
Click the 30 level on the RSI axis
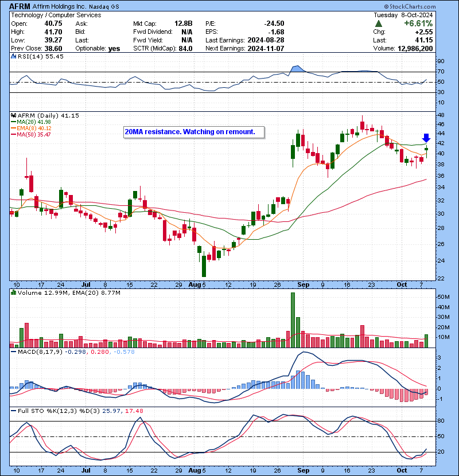click(x=441, y=92)
